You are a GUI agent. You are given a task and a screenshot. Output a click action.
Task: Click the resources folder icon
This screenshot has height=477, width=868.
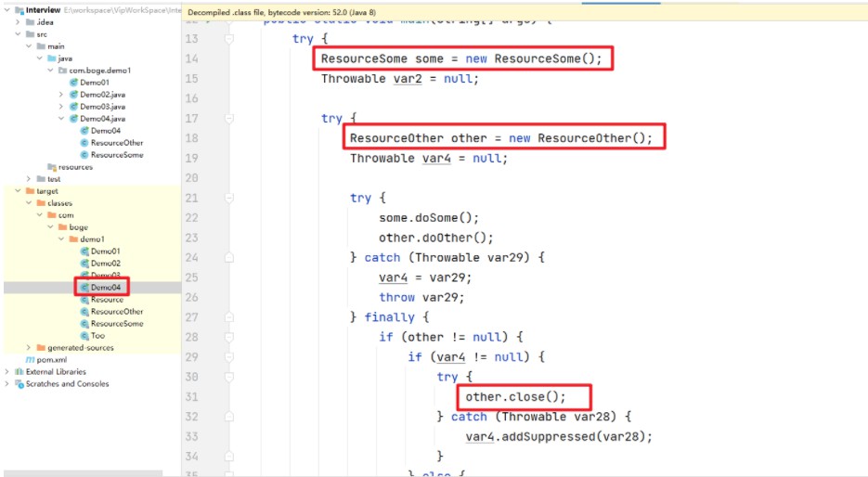click(51, 166)
